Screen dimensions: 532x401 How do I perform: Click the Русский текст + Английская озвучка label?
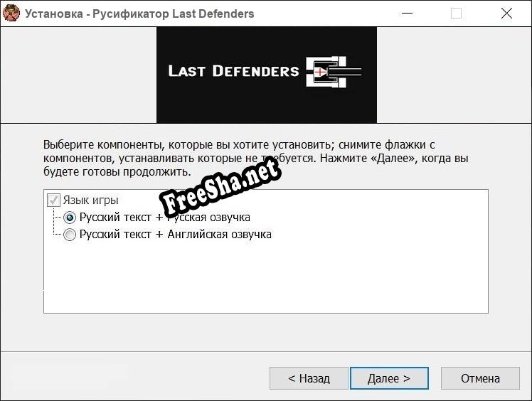[x=176, y=235]
